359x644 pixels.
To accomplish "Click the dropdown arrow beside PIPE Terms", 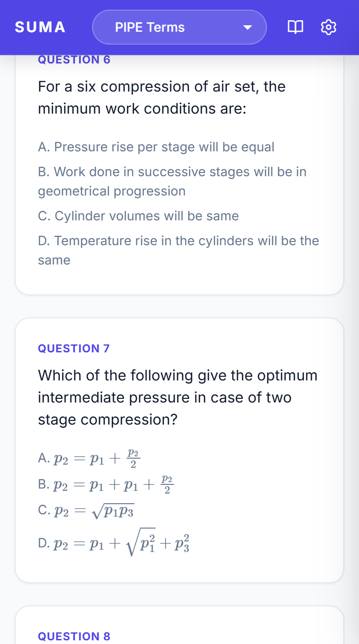I will (248, 28).
